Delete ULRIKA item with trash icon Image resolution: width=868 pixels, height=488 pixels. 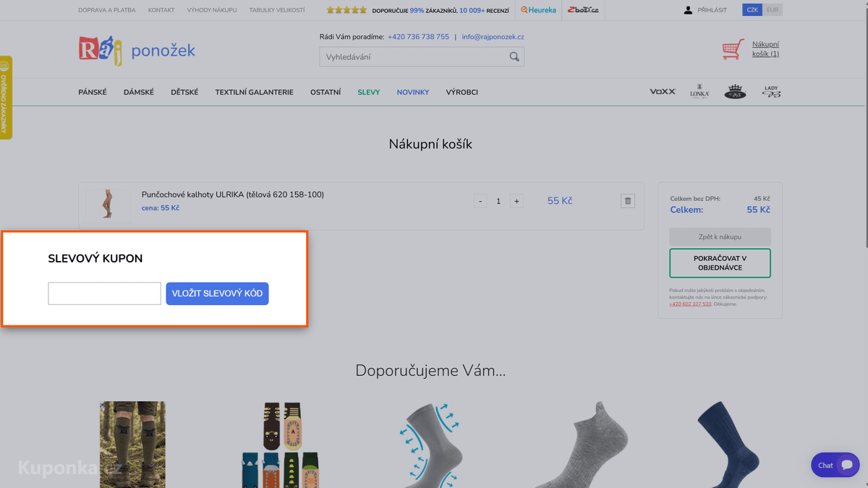pos(628,201)
